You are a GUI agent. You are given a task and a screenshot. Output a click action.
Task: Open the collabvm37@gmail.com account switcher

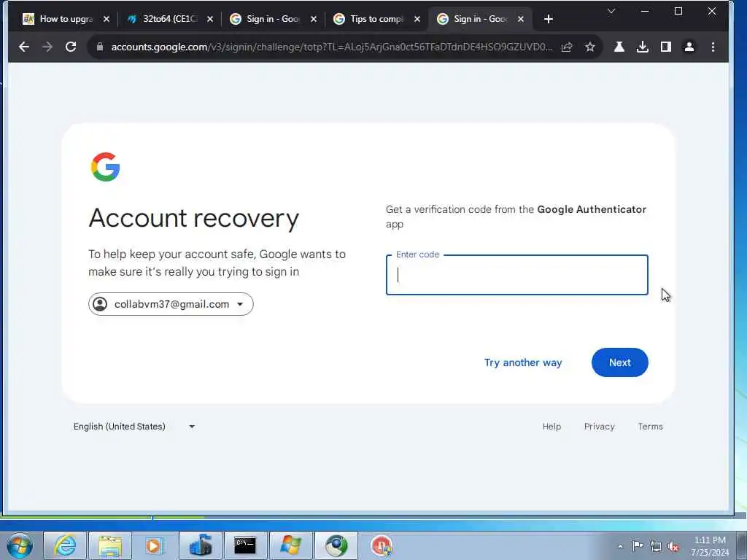[x=171, y=304]
